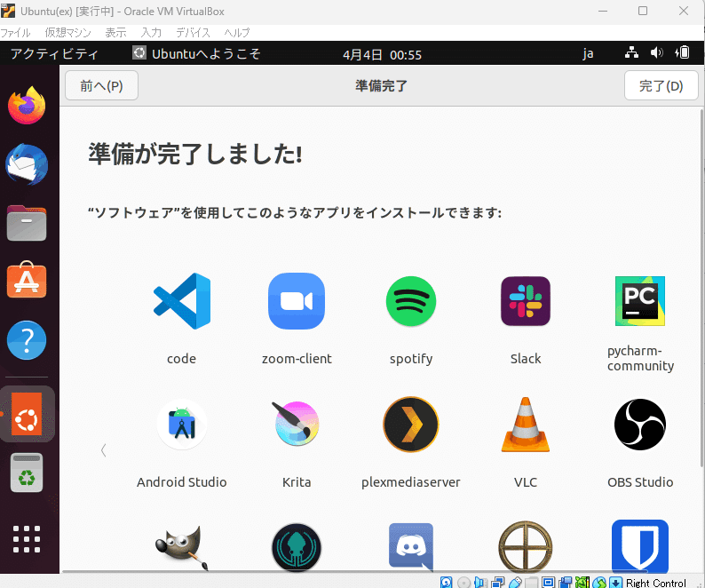Open Thunderbird mail from the dock
The height and width of the screenshot is (588, 705).
pyautogui.click(x=27, y=164)
